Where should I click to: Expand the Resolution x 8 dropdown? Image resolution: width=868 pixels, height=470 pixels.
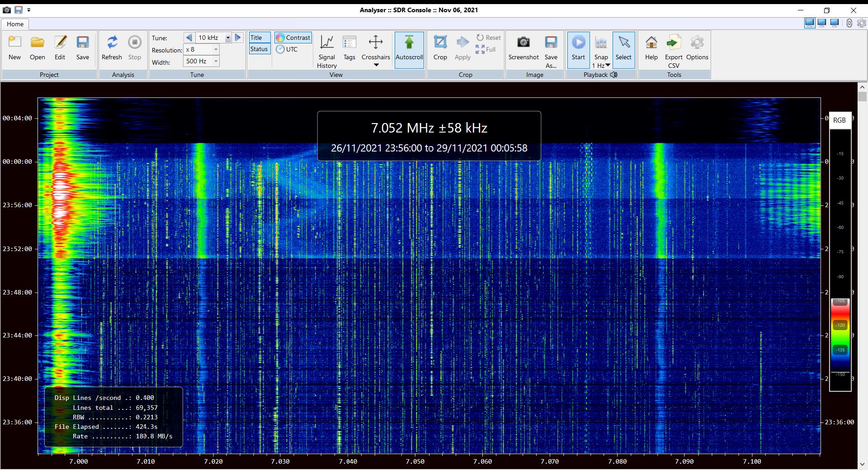click(216, 49)
